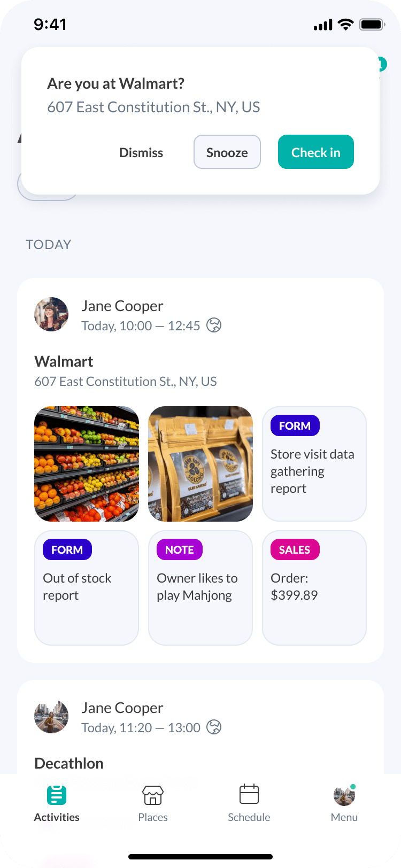Open Jane Cooper's avatar on Walmart card
The width and height of the screenshot is (401, 868).
51,314
